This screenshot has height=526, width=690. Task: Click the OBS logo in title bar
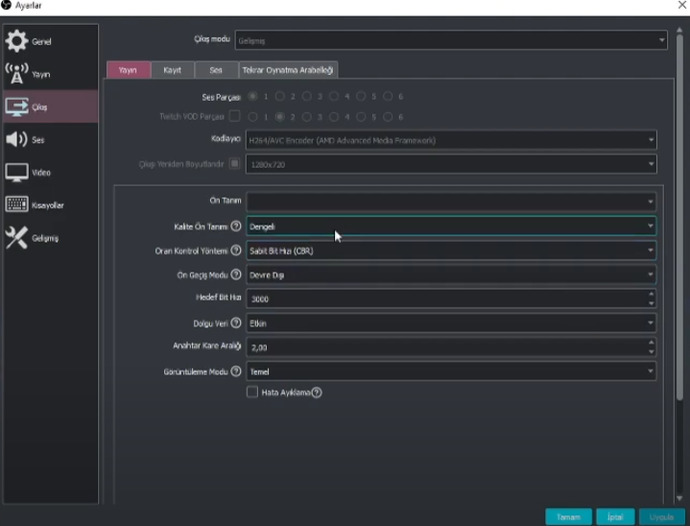coord(6,5)
